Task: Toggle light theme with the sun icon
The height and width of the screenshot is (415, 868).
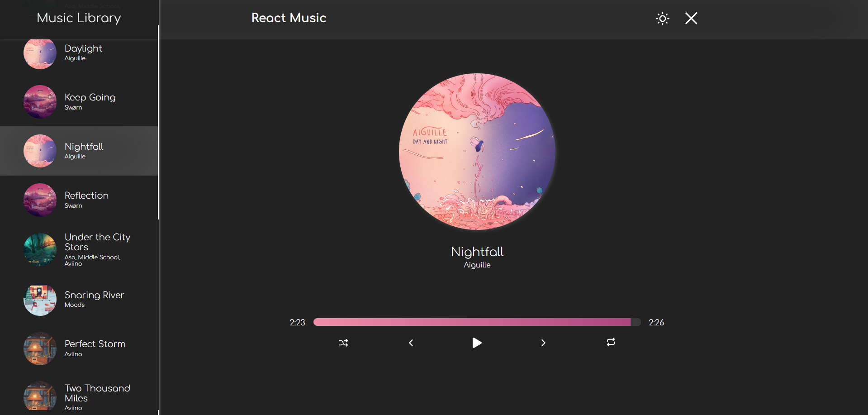Action: (x=663, y=19)
